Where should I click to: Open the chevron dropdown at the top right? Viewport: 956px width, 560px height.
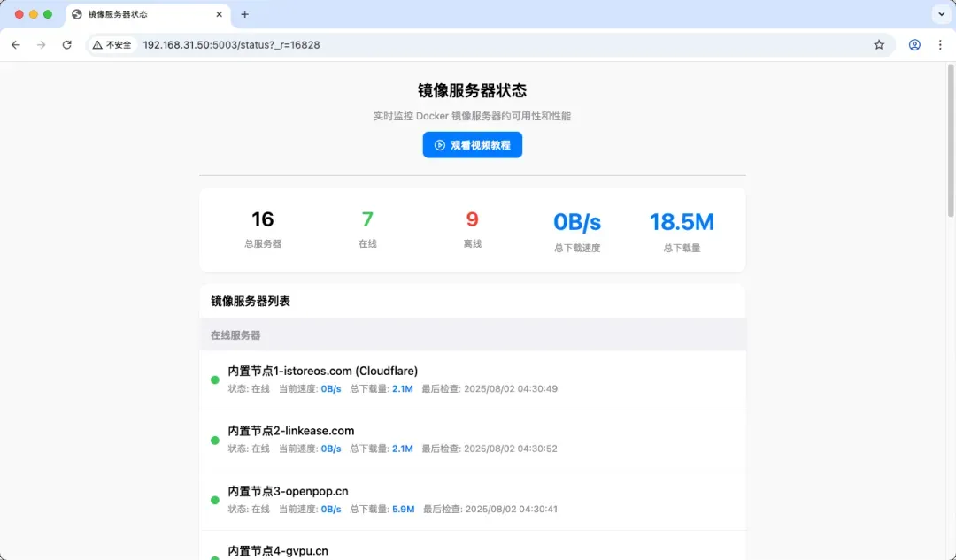pyautogui.click(x=941, y=14)
